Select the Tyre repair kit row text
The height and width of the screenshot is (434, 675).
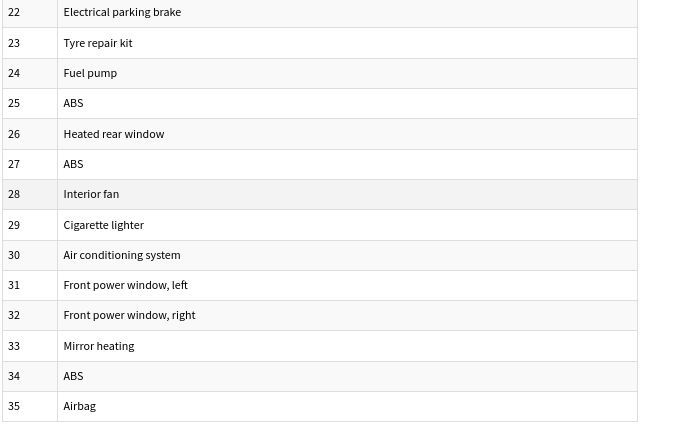coord(98,43)
